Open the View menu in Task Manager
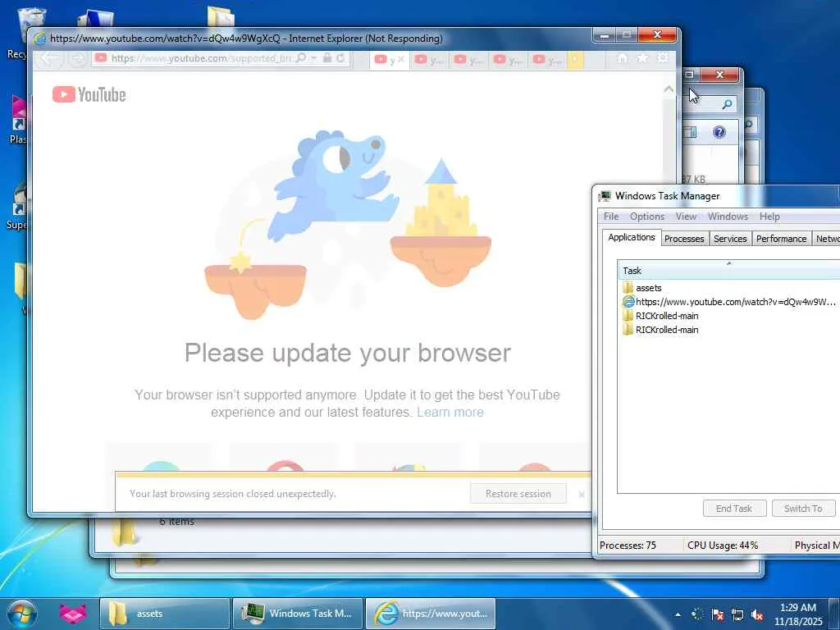This screenshot has height=630, width=840. [x=686, y=217]
